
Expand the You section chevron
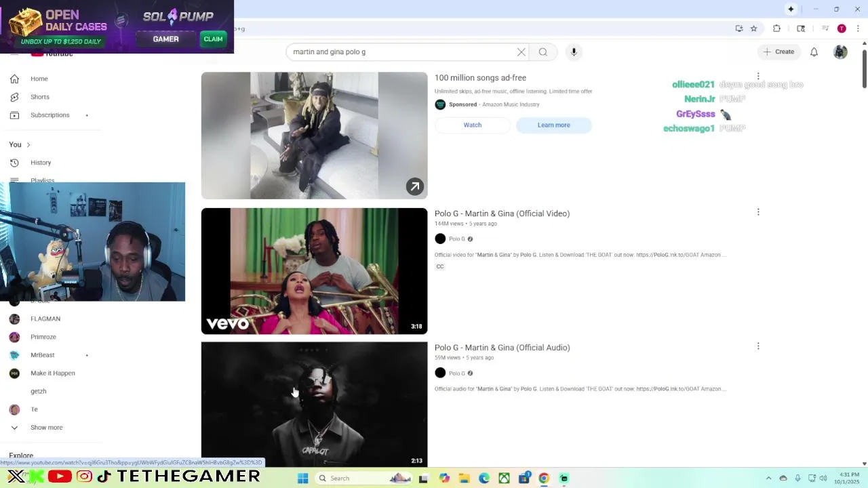(x=28, y=144)
